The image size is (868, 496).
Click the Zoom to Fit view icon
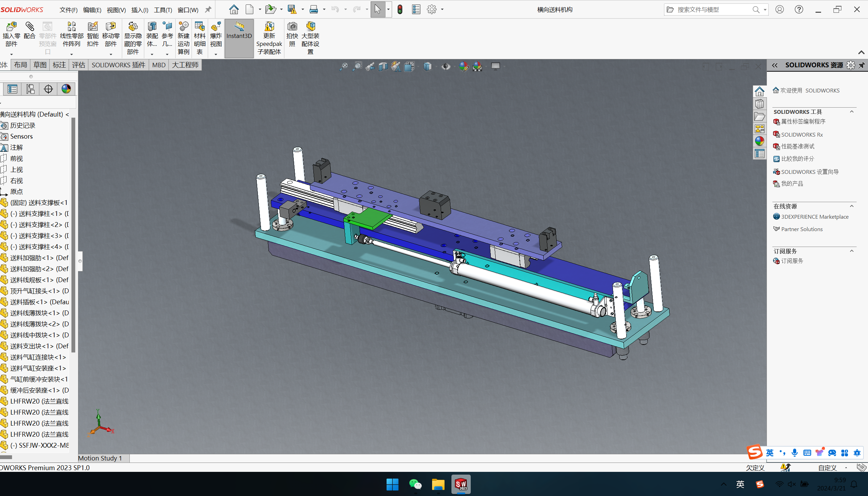(343, 66)
